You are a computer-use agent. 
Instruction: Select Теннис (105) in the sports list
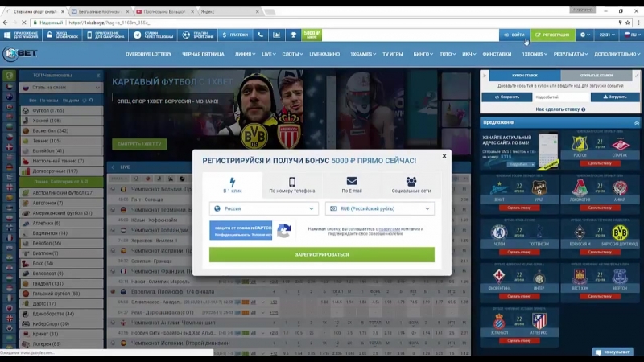[x=62, y=141]
